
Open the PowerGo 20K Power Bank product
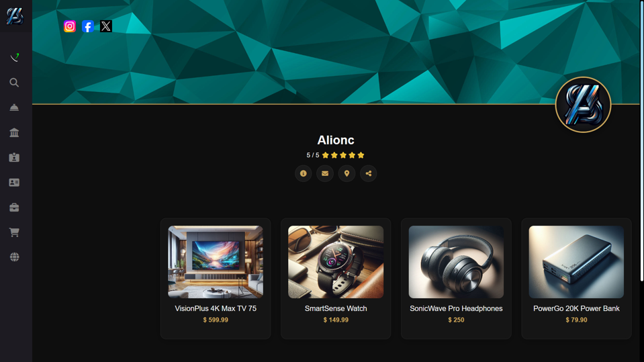coord(577,279)
